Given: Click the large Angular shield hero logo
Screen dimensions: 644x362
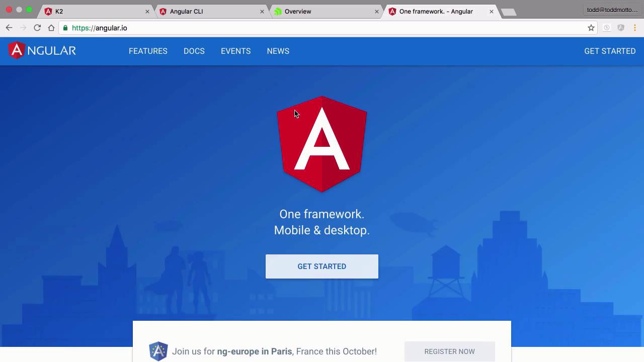Looking at the screenshot, I should [x=322, y=144].
